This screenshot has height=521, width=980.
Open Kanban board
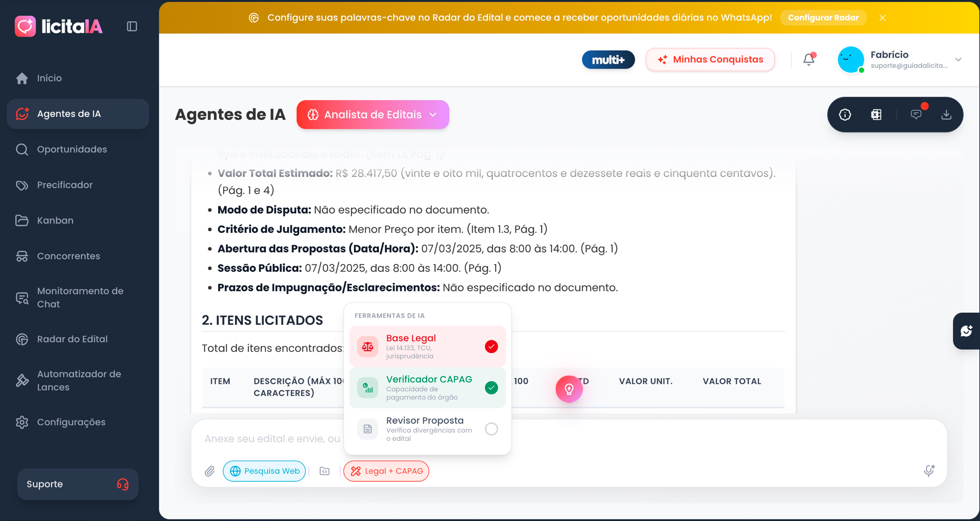coord(78,220)
